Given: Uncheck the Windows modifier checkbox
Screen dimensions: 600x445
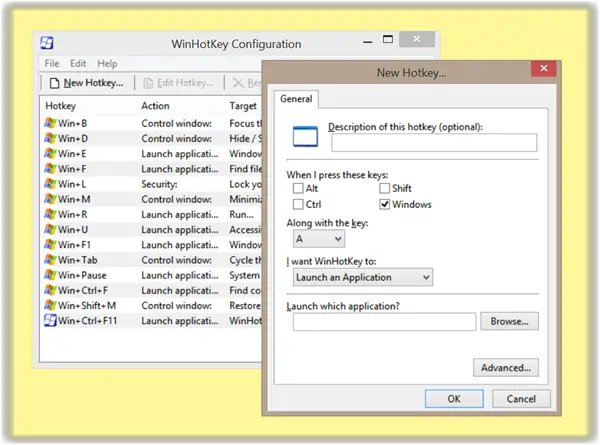Looking at the screenshot, I should [385, 204].
